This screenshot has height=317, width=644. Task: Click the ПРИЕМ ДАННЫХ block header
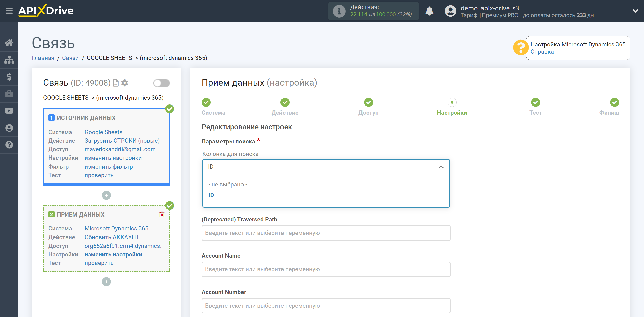click(x=80, y=215)
